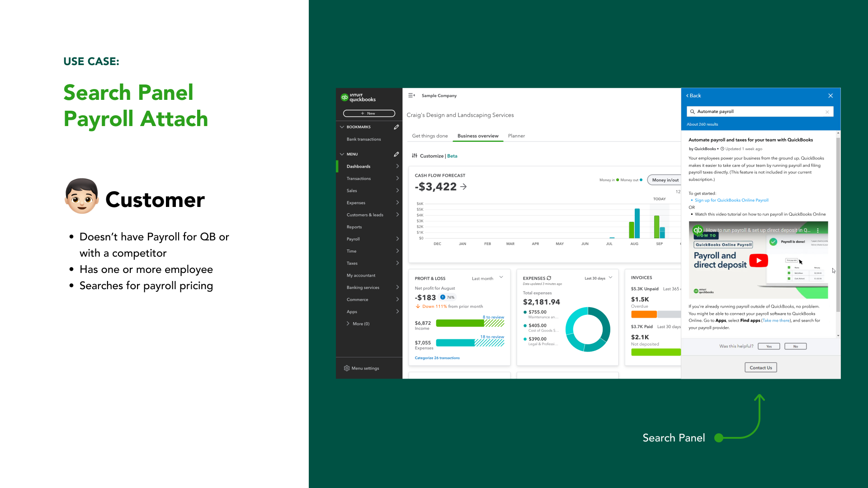Click the orange Overdue invoice bar
Image resolution: width=868 pixels, height=488 pixels.
(x=644, y=314)
